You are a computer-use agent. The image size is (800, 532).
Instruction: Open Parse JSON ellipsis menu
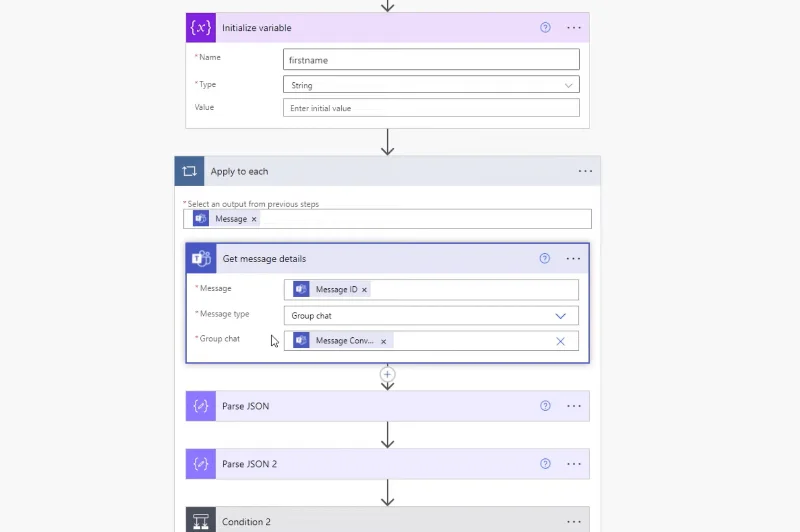pos(574,406)
